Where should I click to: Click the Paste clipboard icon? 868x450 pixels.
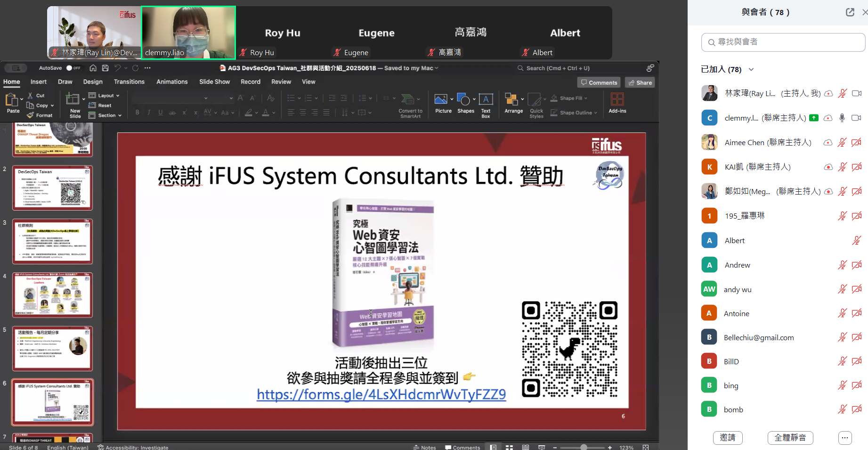pyautogui.click(x=11, y=99)
